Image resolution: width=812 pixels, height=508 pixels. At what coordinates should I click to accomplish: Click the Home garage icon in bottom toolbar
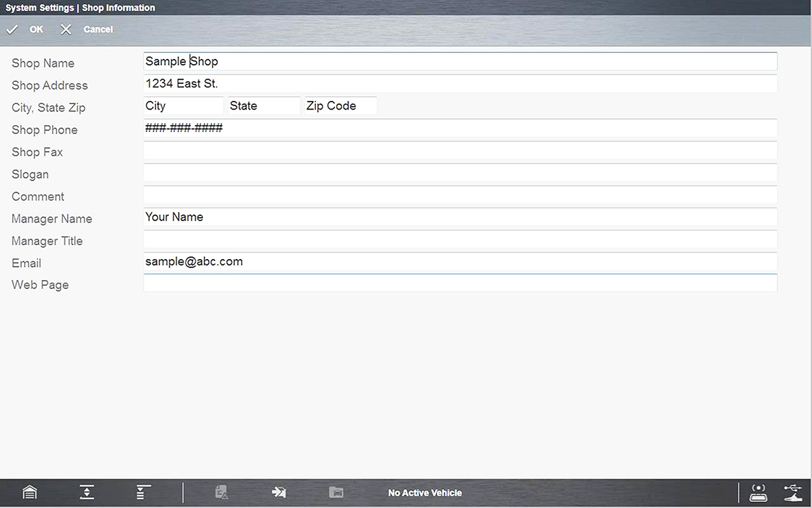(29, 492)
